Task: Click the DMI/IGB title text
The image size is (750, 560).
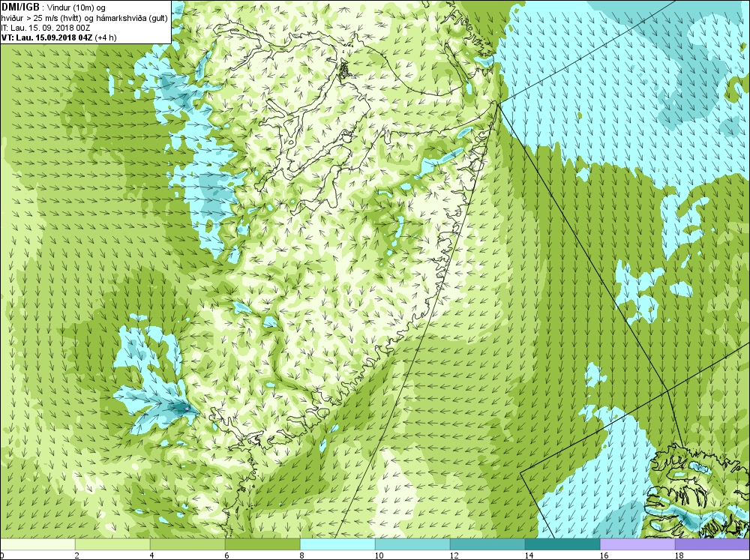Action: coord(20,7)
